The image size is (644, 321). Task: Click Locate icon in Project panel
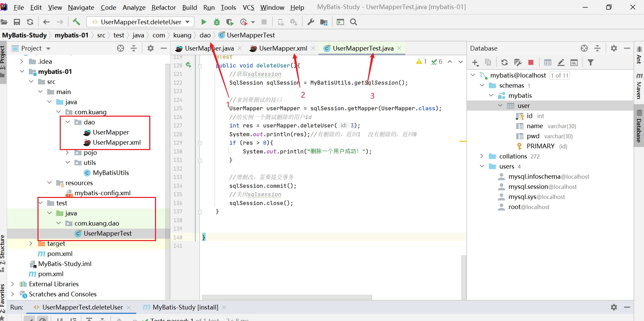(x=121, y=48)
